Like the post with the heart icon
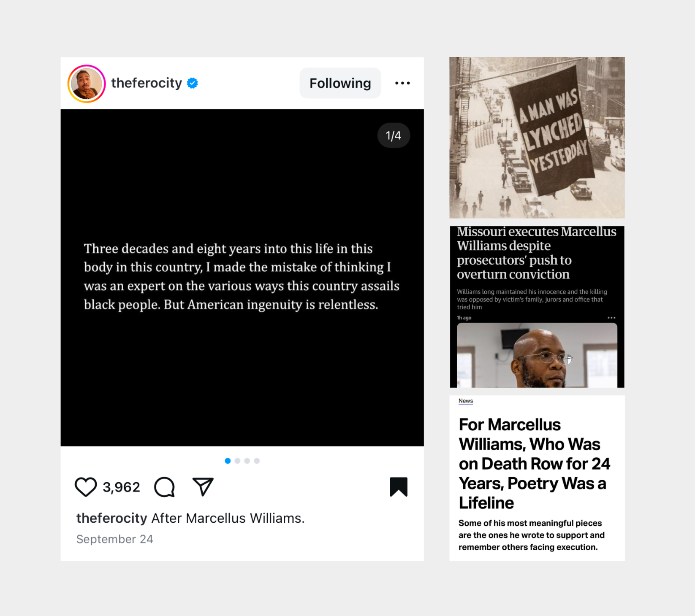 pyautogui.click(x=86, y=487)
